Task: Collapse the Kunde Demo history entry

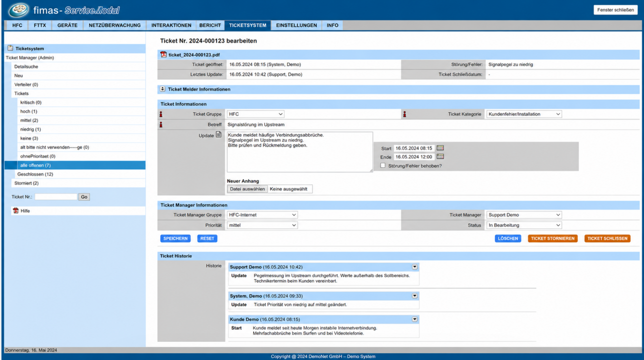Action: (x=415, y=319)
